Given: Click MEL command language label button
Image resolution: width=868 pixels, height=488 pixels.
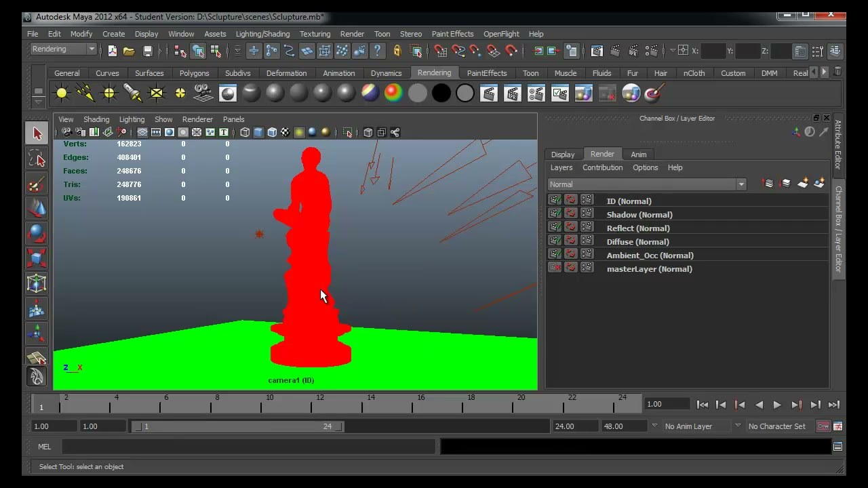Looking at the screenshot, I should tap(45, 447).
